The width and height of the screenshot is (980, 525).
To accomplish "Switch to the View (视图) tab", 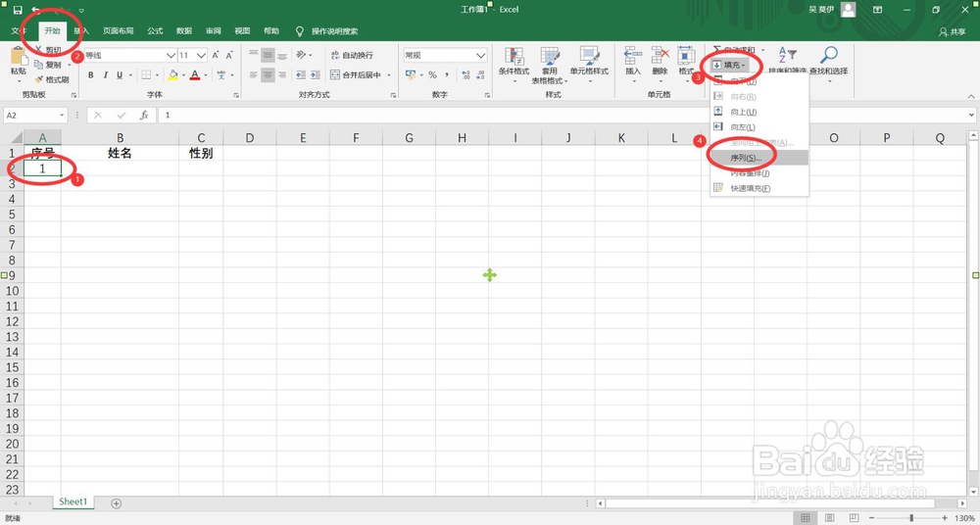I will 242,31.
